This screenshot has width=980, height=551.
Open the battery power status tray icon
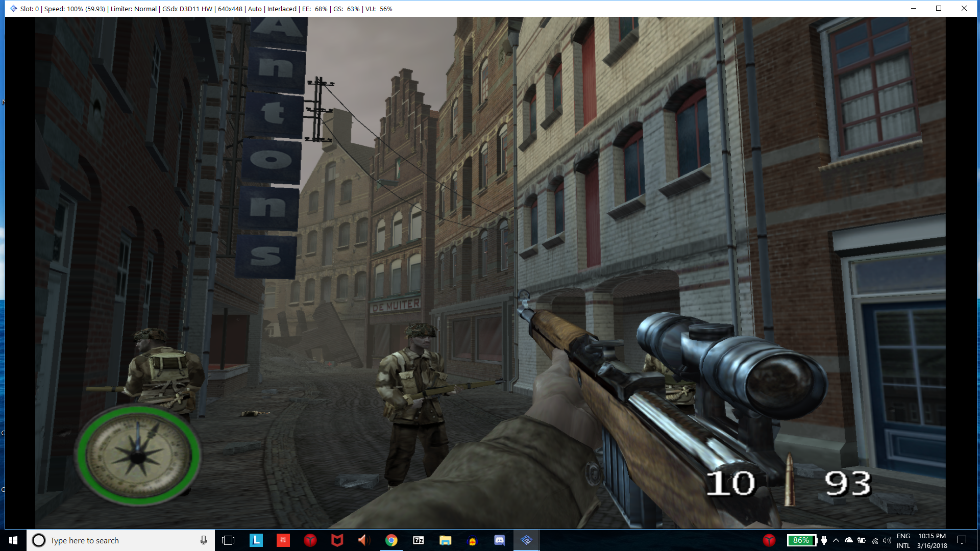(862, 540)
